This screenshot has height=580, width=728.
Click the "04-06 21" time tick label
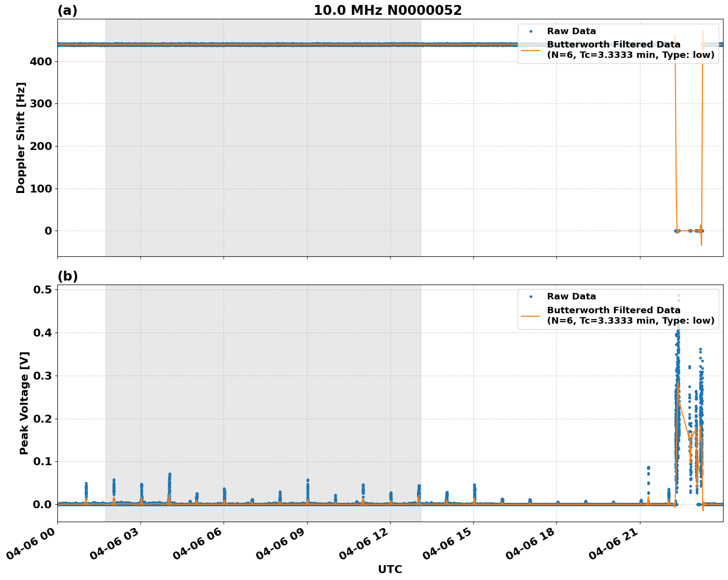pos(613,544)
